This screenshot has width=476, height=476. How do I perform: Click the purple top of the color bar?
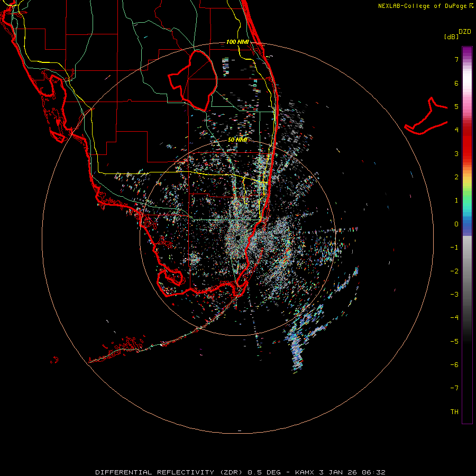467,52
